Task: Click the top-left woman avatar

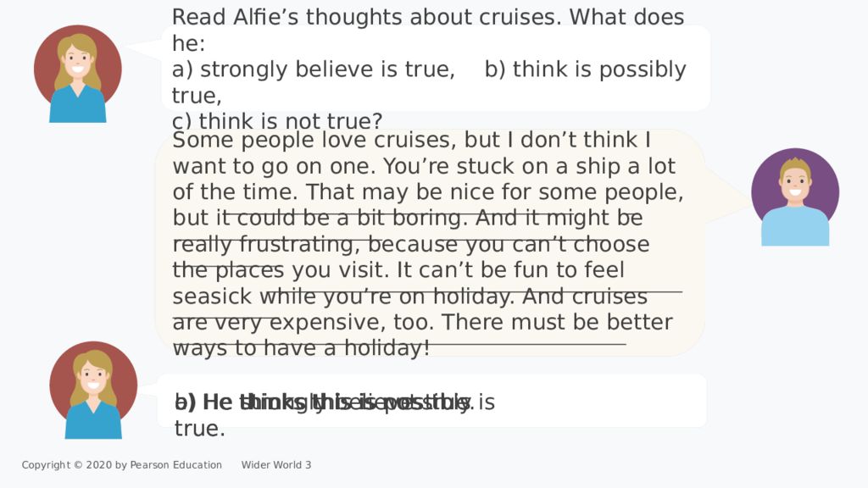Action: coord(77,74)
